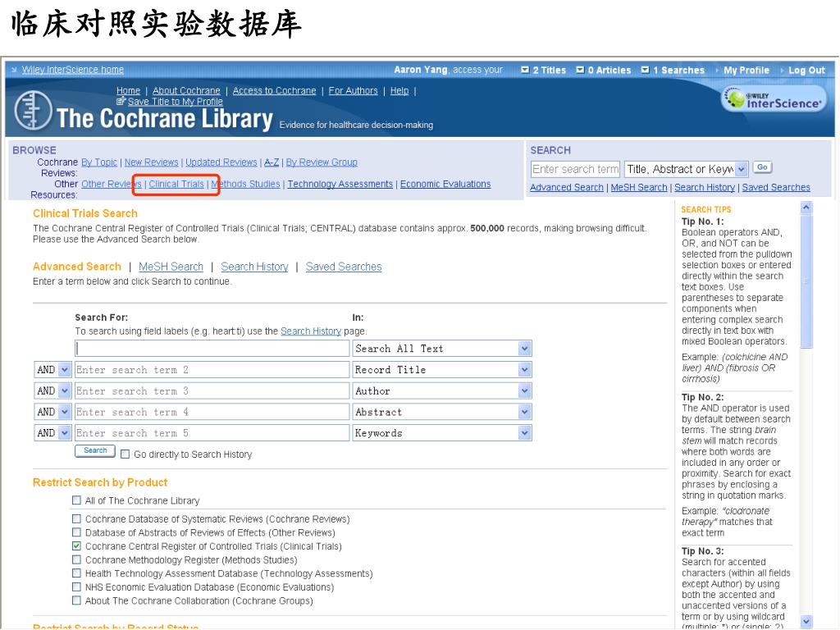840x630 pixels.
Task: Click the search tips scrollbar thumb
Action: coord(806,281)
